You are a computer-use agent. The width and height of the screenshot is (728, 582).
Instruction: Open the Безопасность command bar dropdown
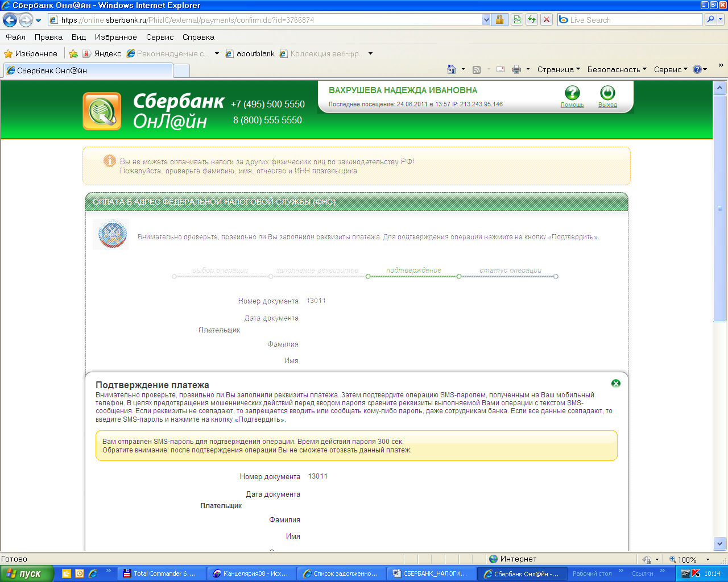pyautogui.click(x=617, y=69)
